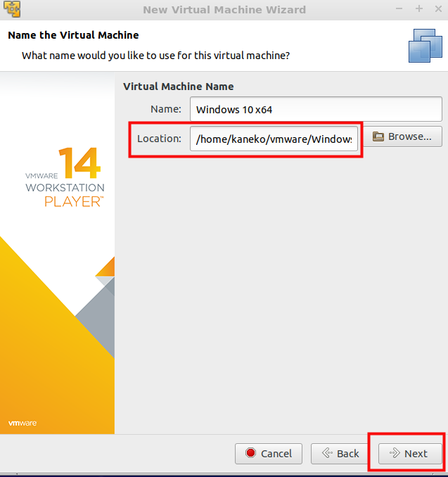Viewport: 448px width, 477px height.
Task: Click the VMware app icon in title bar
Action: (x=11, y=9)
